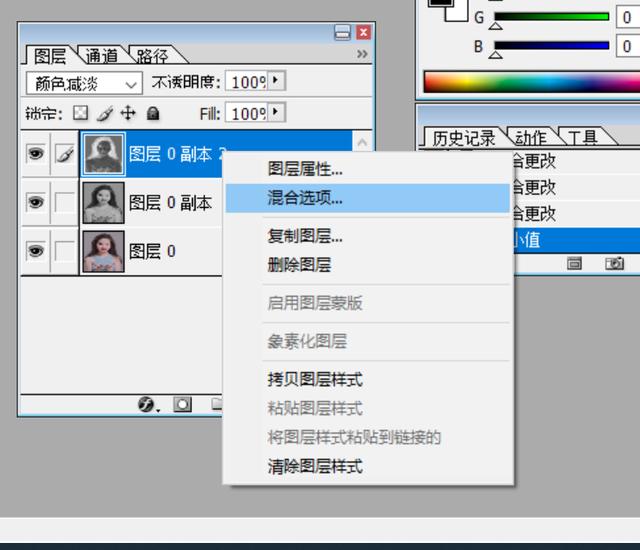The height and width of the screenshot is (550, 640).
Task: Click the lock image pixels brush icon
Action: click(104, 113)
